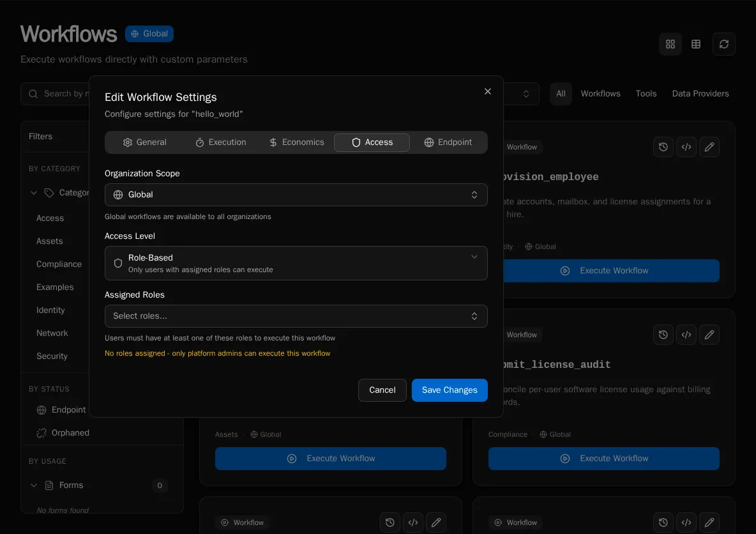Open history for provision_employee workflow

(x=663, y=147)
